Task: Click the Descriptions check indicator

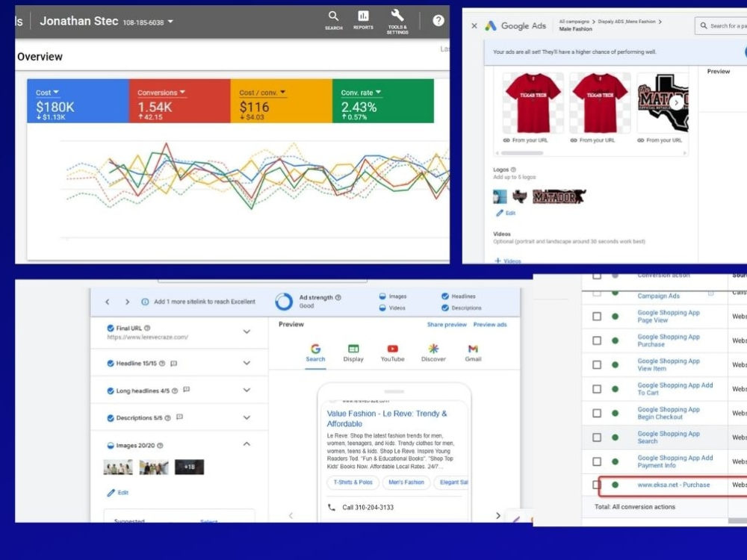Action: click(445, 308)
